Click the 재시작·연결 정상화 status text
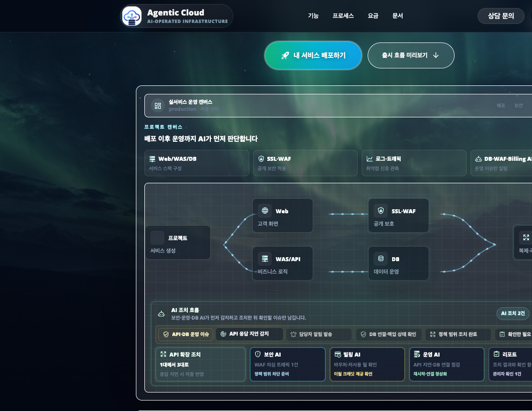This screenshot has height=411, width=532. tap(430, 374)
